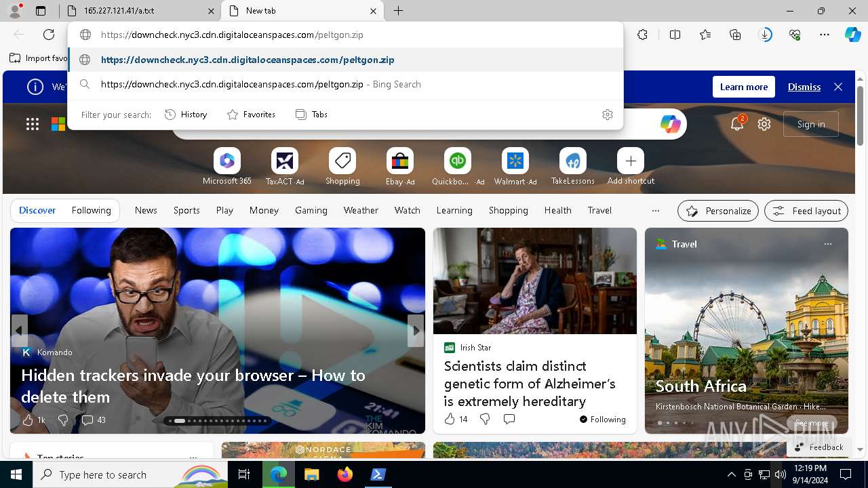Open page settings gear icon
The image size is (868, 488).
tap(764, 124)
